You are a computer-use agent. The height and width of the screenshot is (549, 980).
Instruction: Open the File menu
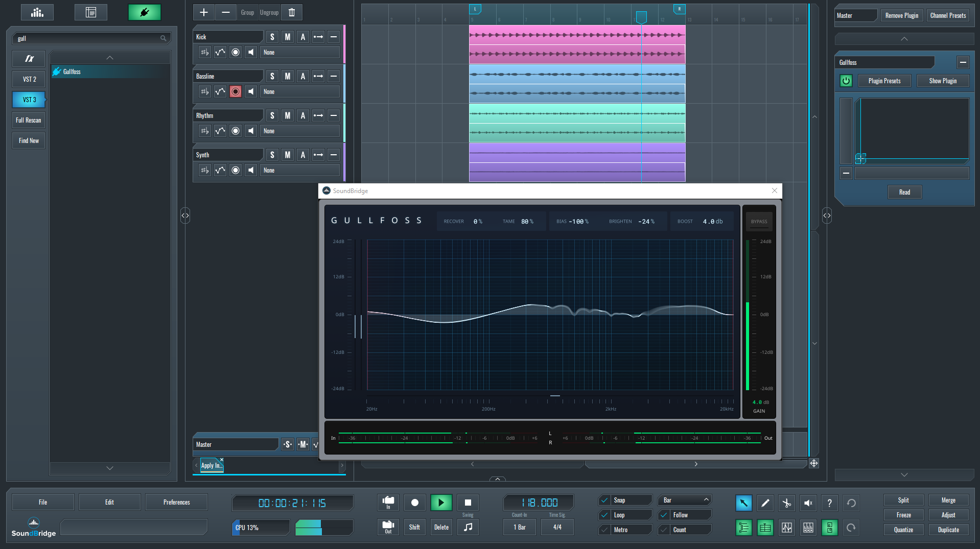click(x=43, y=502)
